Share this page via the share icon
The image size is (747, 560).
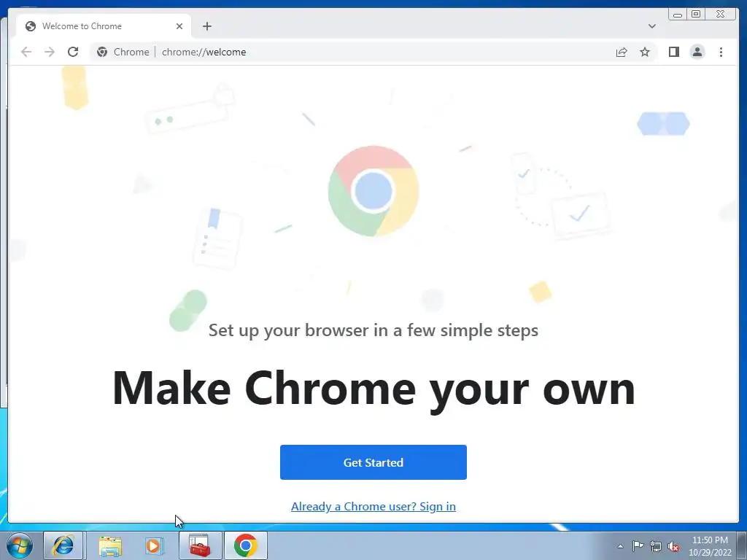[x=622, y=52]
